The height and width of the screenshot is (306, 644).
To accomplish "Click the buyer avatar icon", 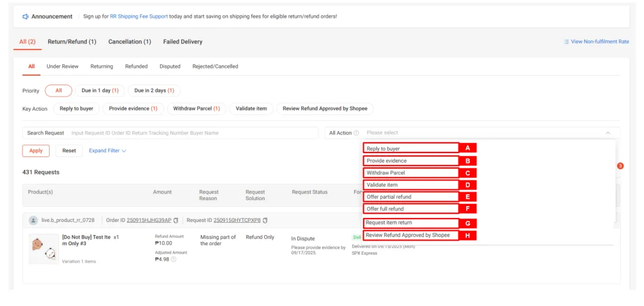I will pyautogui.click(x=33, y=220).
